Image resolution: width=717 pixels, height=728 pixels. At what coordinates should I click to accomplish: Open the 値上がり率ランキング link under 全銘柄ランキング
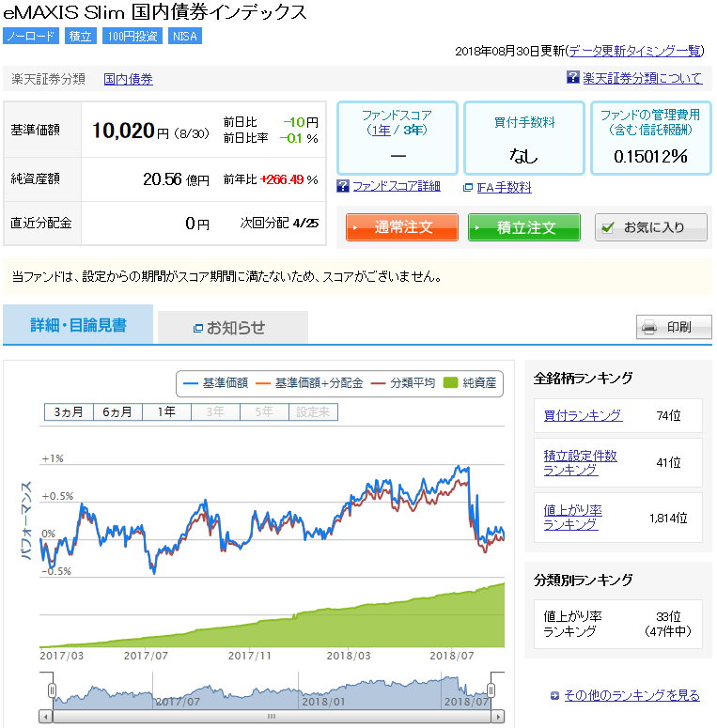[573, 518]
